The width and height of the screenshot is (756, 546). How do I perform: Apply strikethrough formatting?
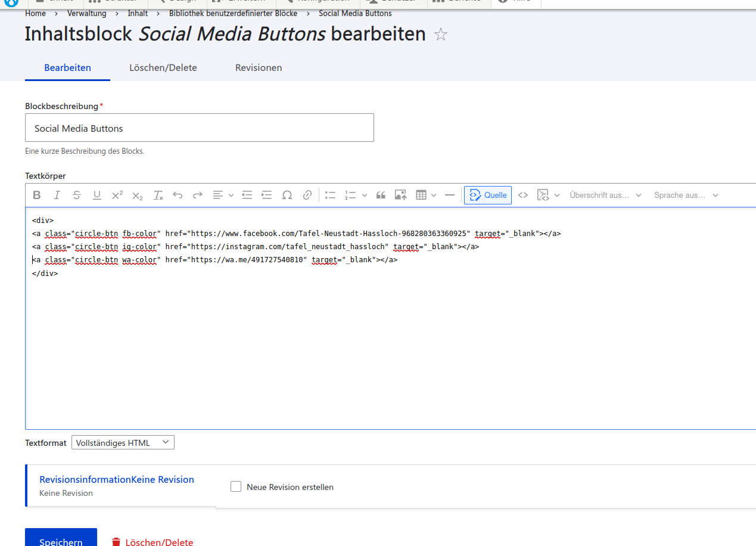(x=77, y=195)
